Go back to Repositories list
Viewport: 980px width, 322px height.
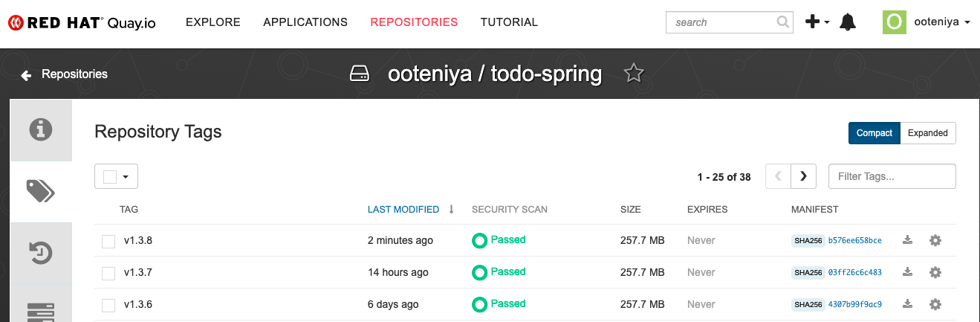point(74,74)
